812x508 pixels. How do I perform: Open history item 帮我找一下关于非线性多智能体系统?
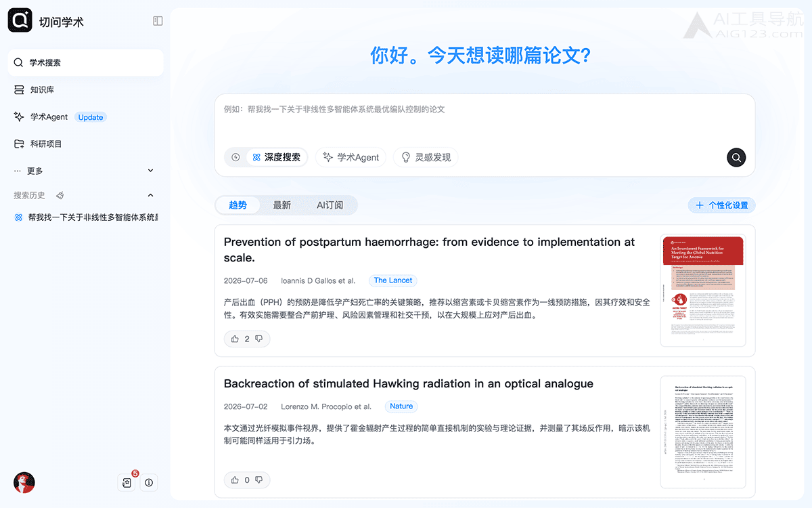[86, 217]
